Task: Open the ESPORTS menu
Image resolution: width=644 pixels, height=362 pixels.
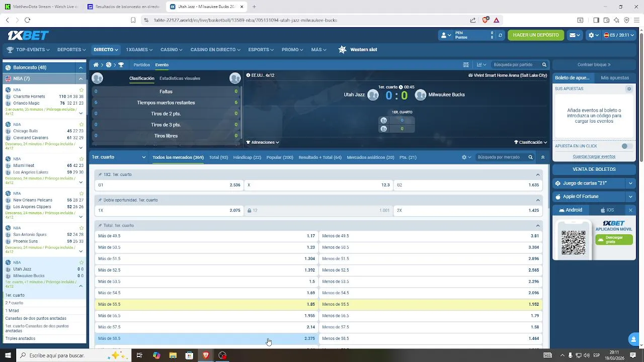Action: [x=261, y=50]
